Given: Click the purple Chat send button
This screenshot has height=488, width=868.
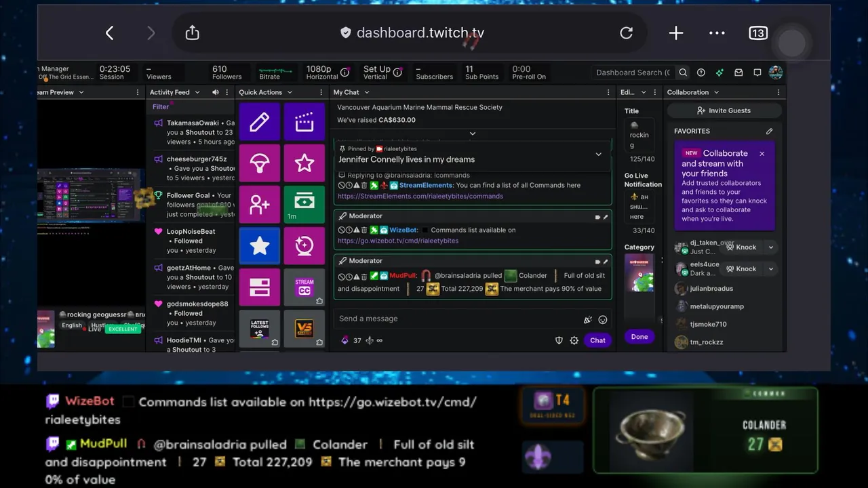Looking at the screenshot, I should (597, 340).
